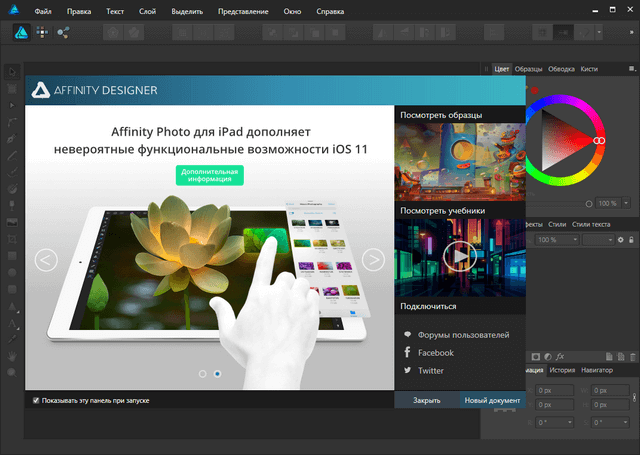This screenshot has width=640, height=455.
Task: Click the layer lock icon
Action: coord(632,240)
